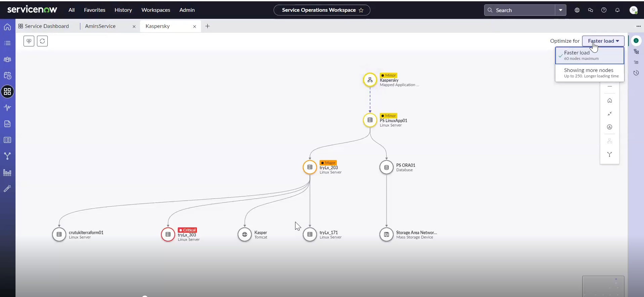Open a new tab with plus button
Screen dimensions: 644x297
(207, 26)
